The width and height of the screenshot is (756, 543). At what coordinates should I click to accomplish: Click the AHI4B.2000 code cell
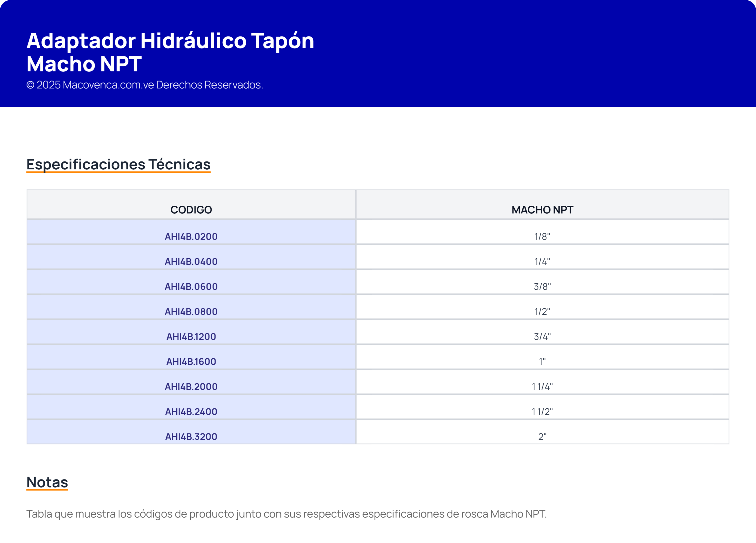pos(191,386)
